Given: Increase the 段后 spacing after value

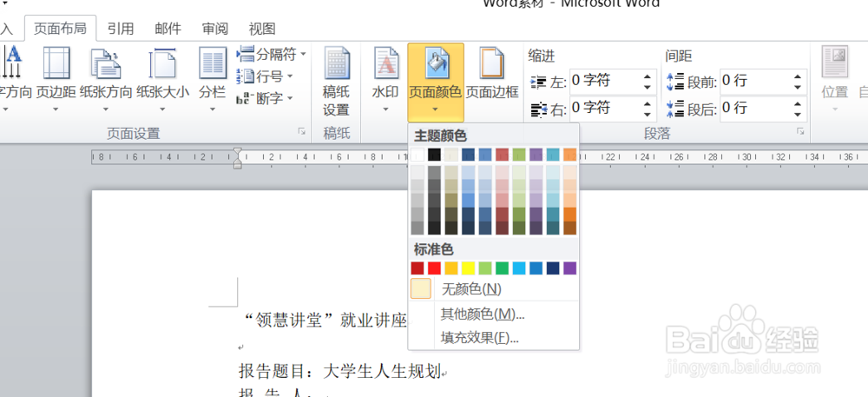Looking at the screenshot, I should click(x=797, y=103).
